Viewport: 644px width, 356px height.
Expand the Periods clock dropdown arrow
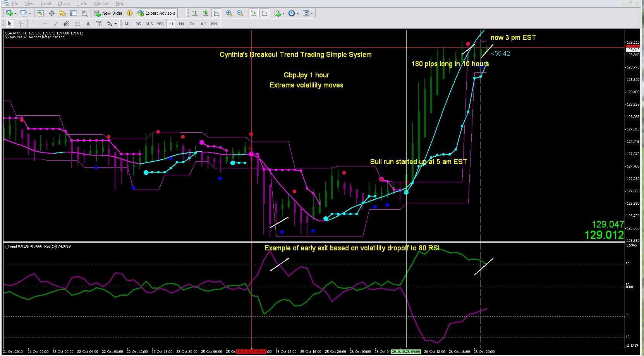click(297, 13)
